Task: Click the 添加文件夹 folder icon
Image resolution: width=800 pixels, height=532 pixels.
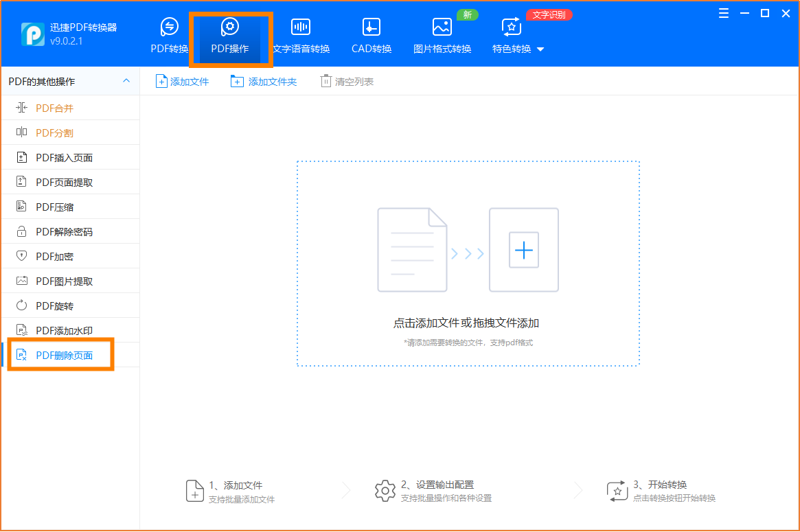Action: pyautogui.click(x=237, y=82)
